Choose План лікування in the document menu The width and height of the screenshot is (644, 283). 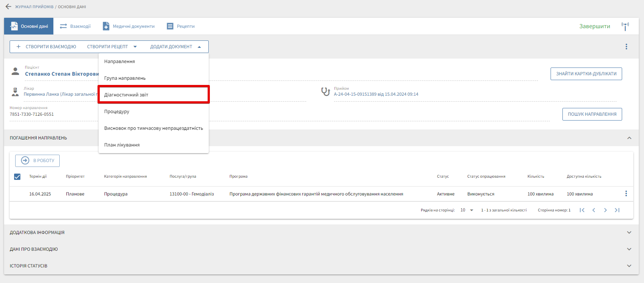122,145
